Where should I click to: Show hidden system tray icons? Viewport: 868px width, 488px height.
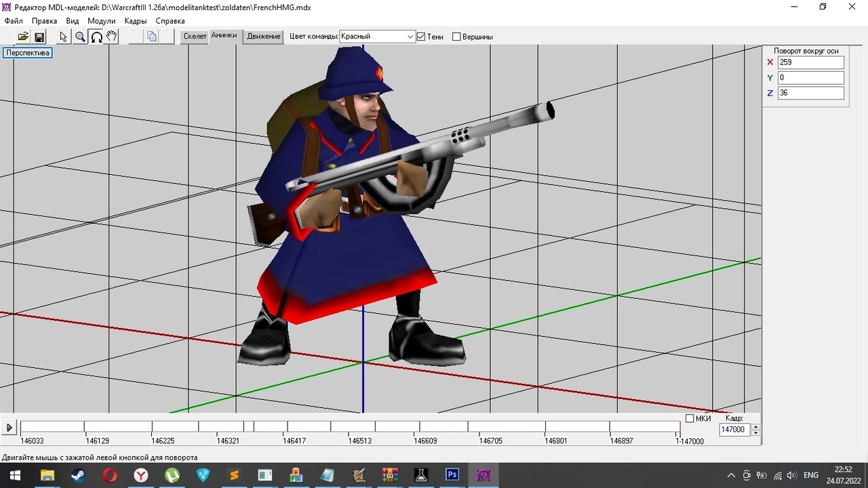(731, 475)
